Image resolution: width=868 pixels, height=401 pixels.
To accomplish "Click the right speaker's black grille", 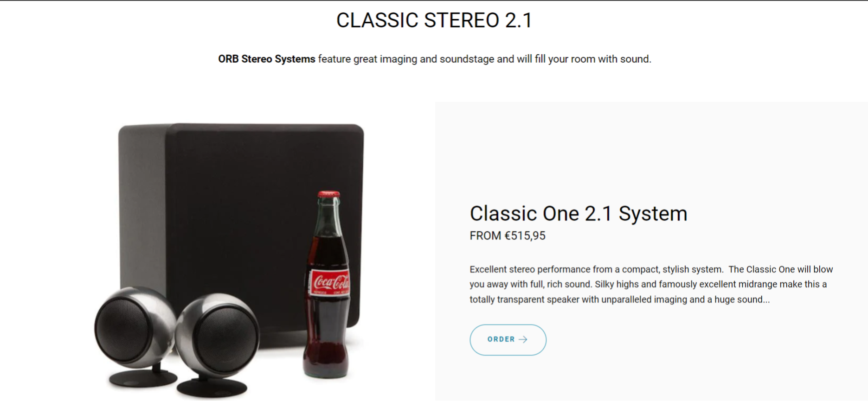I will tap(224, 335).
